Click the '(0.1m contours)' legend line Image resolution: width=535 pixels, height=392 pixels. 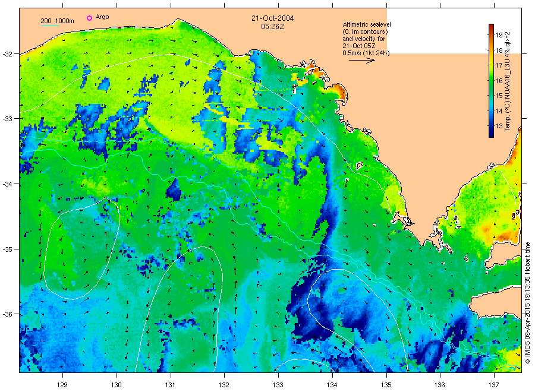[365, 31]
